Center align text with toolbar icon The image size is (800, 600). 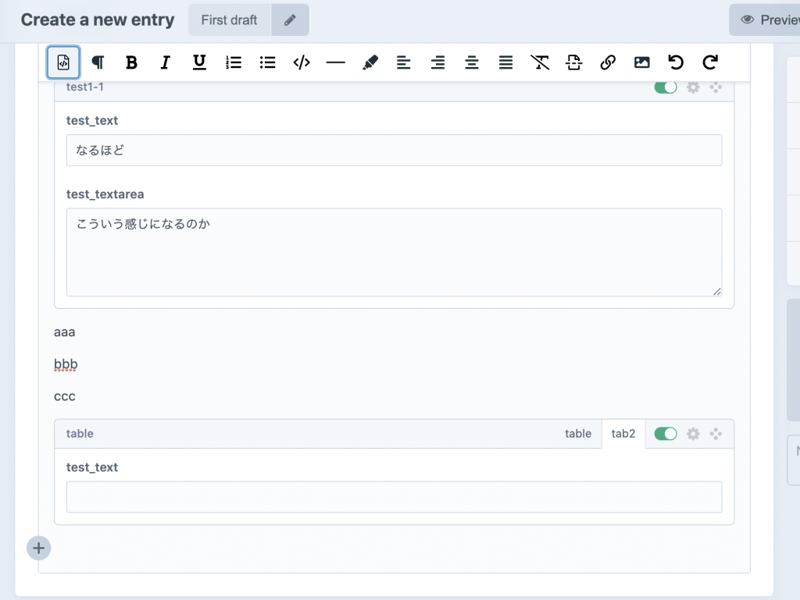point(471,62)
